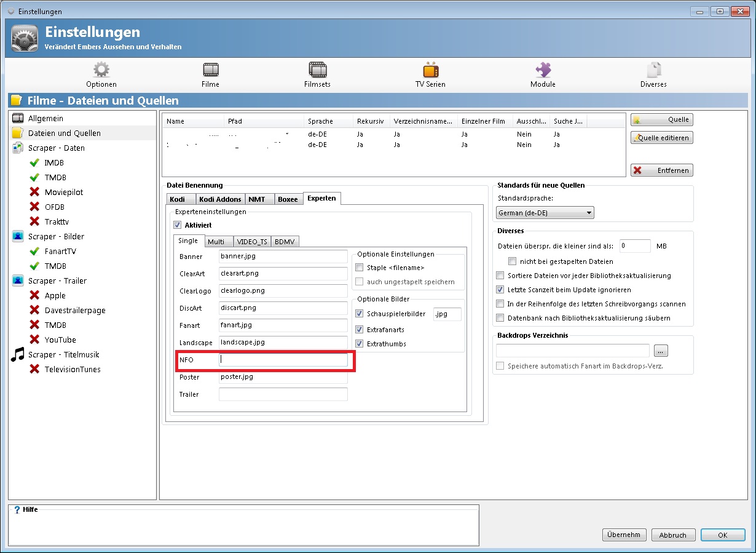Viewport: 756px width, 553px height.
Task: Apply changes with Übernehm button
Action: coord(624,535)
